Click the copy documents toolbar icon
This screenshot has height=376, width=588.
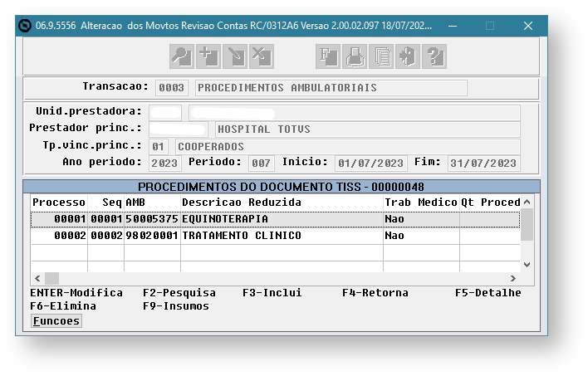381,56
